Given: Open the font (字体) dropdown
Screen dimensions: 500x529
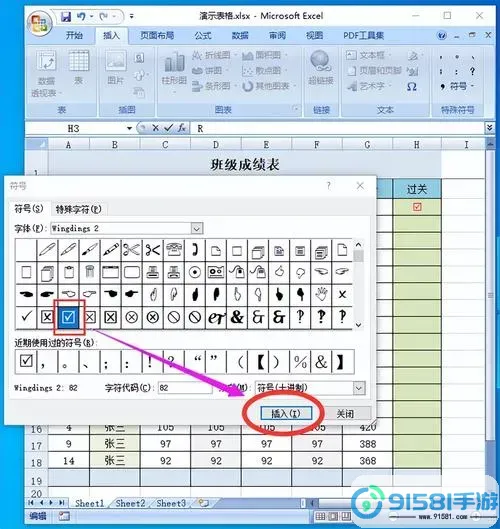Looking at the screenshot, I should tap(197, 228).
